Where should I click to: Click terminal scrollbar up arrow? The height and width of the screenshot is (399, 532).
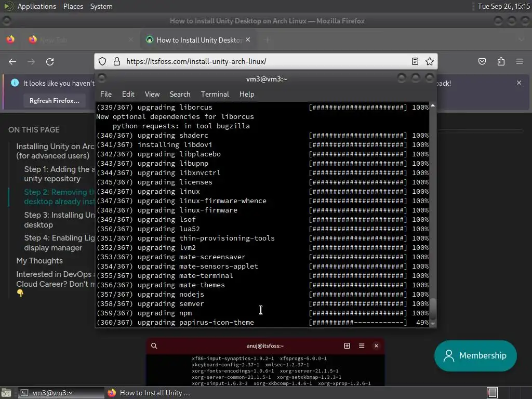click(433, 106)
